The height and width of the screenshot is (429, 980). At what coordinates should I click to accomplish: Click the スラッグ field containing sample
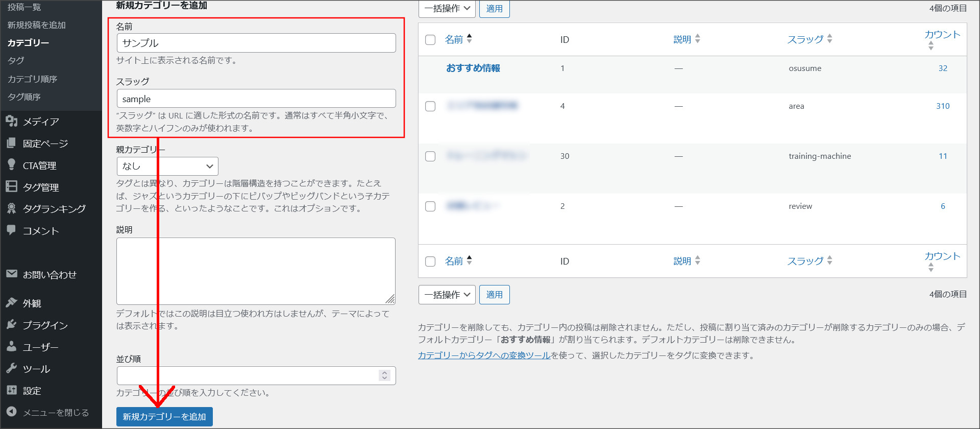[256, 99]
